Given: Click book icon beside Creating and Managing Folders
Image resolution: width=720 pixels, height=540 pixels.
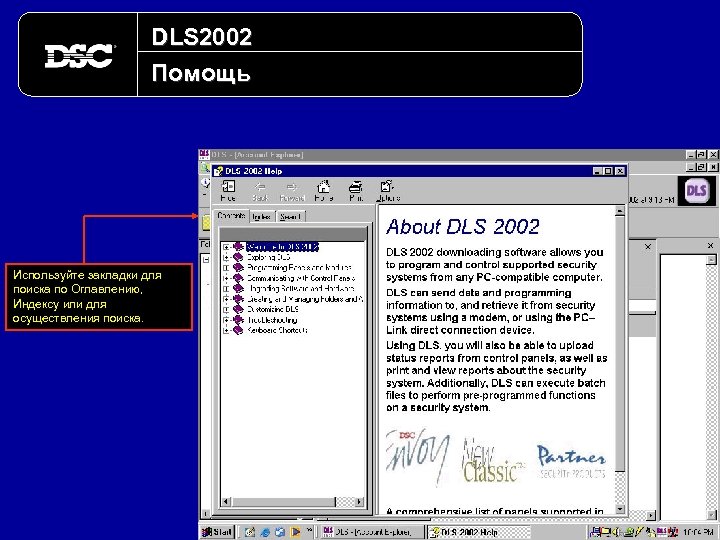Looking at the screenshot, I should click(x=238, y=299).
